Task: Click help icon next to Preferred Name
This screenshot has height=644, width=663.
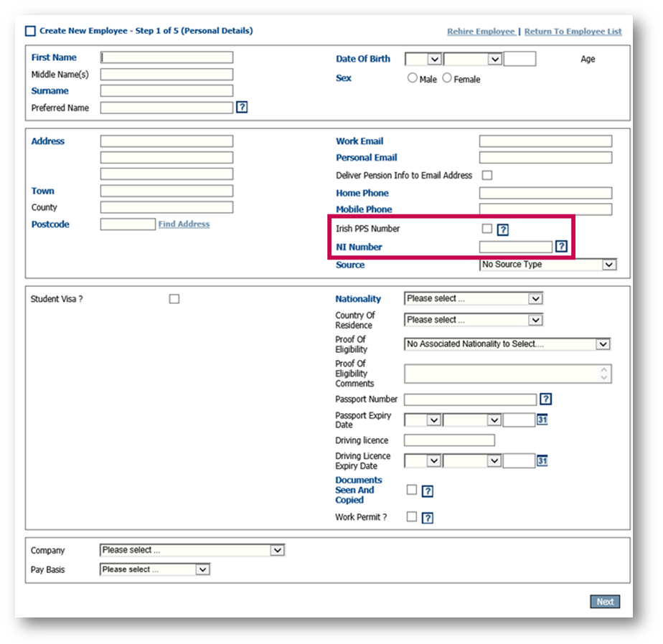Action: tap(242, 108)
